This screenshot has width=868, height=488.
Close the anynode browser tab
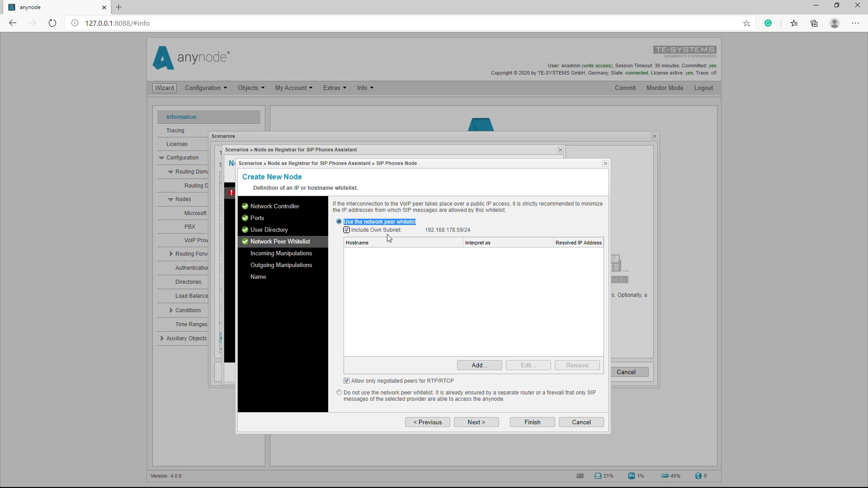104,7
